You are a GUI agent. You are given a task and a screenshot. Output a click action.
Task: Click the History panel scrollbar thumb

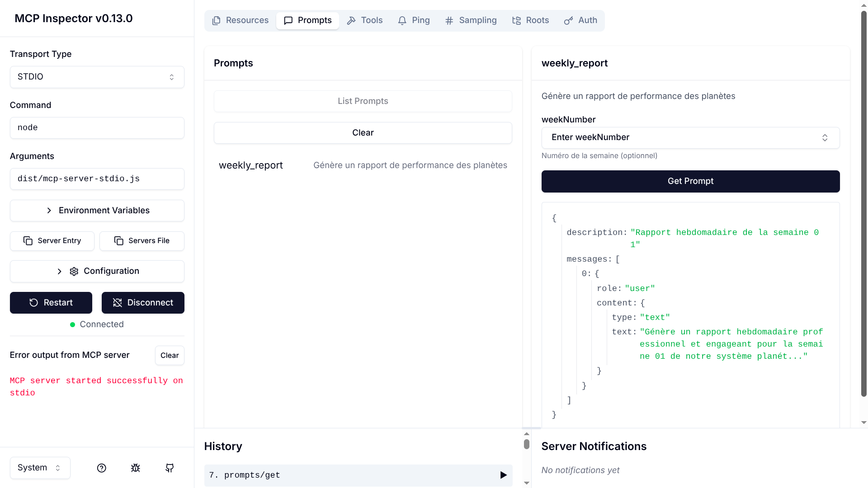pyautogui.click(x=527, y=444)
